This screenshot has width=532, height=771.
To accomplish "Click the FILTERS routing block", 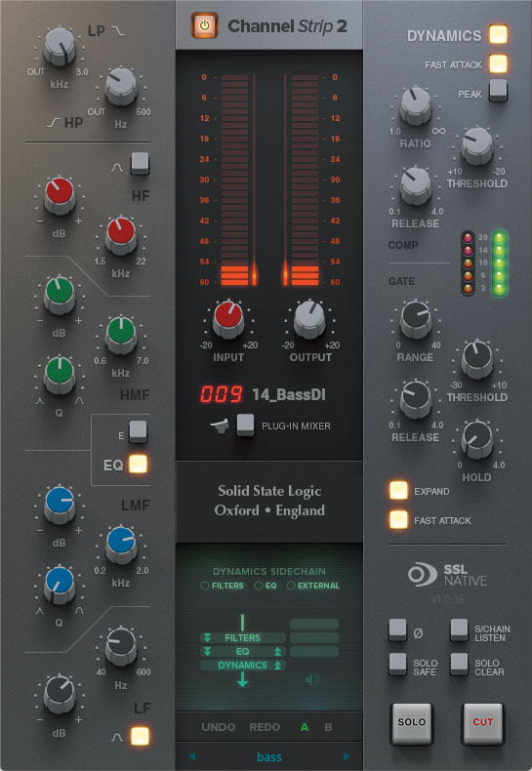I will click(x=242, y=637).
